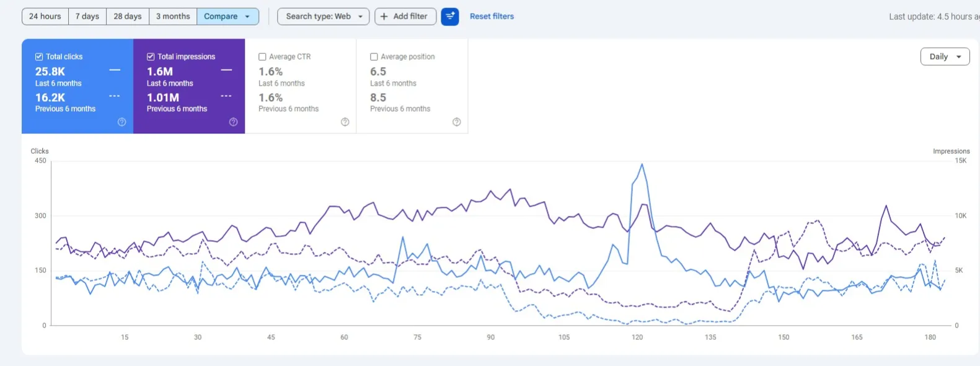
Task: Click the Impressions axis label
Action: [951, 151]
